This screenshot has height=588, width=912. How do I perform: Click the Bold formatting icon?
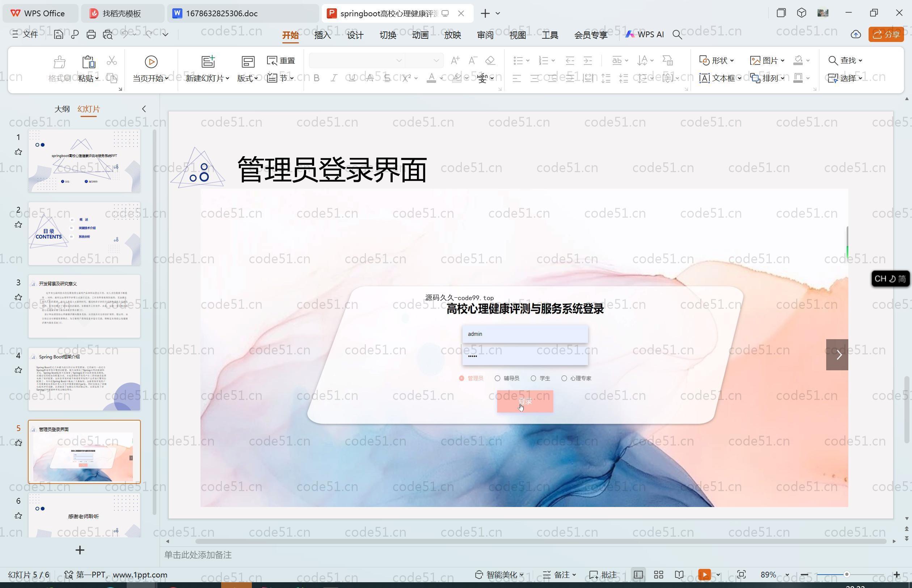coord(316,78)
